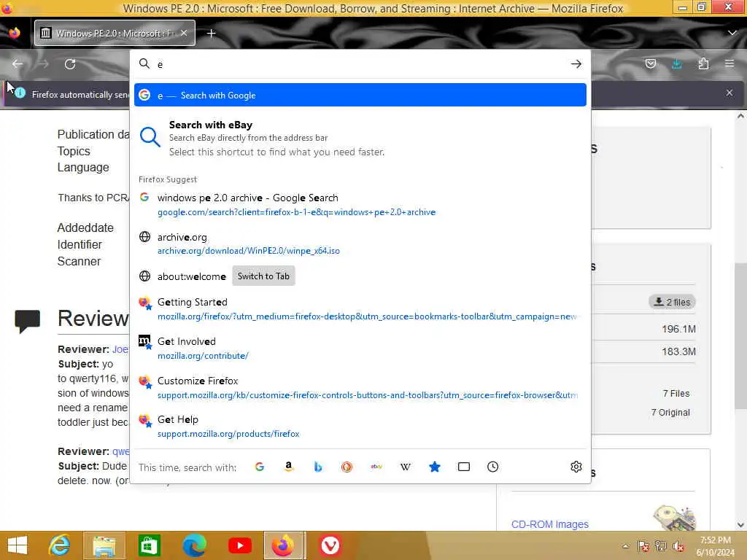
Task: Open File Explorer from taskbar
Action: (104, 545)
